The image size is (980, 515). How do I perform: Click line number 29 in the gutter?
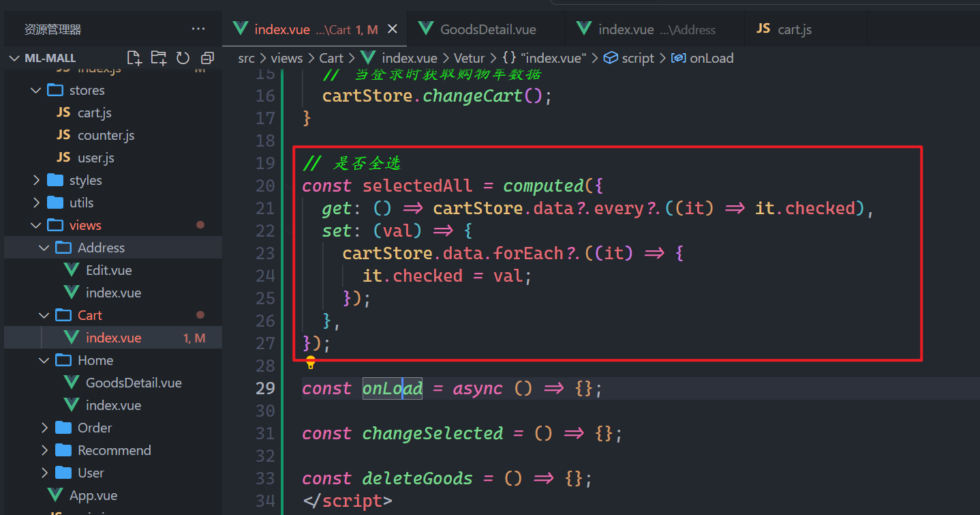[x=265, y=388]
